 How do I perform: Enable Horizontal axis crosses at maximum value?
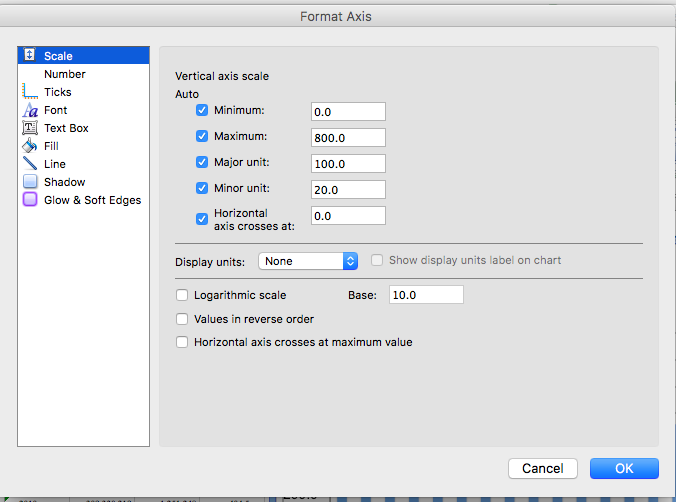tap(182, 342)
